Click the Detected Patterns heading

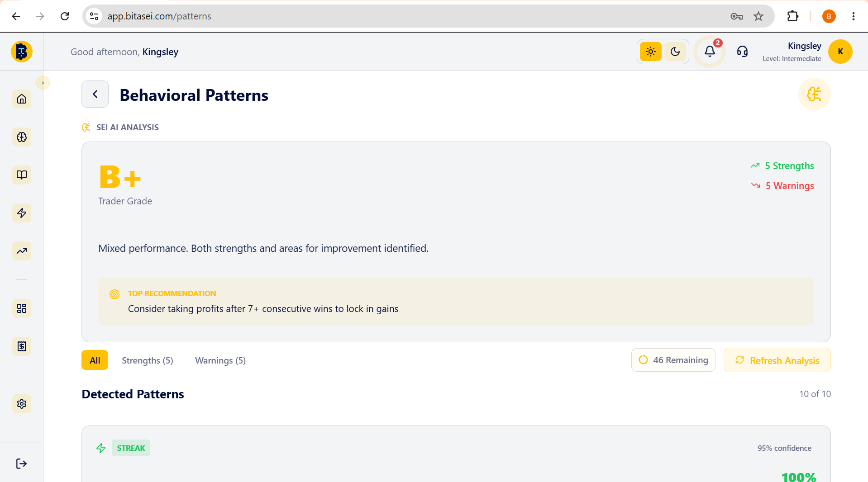click(133, 394)
